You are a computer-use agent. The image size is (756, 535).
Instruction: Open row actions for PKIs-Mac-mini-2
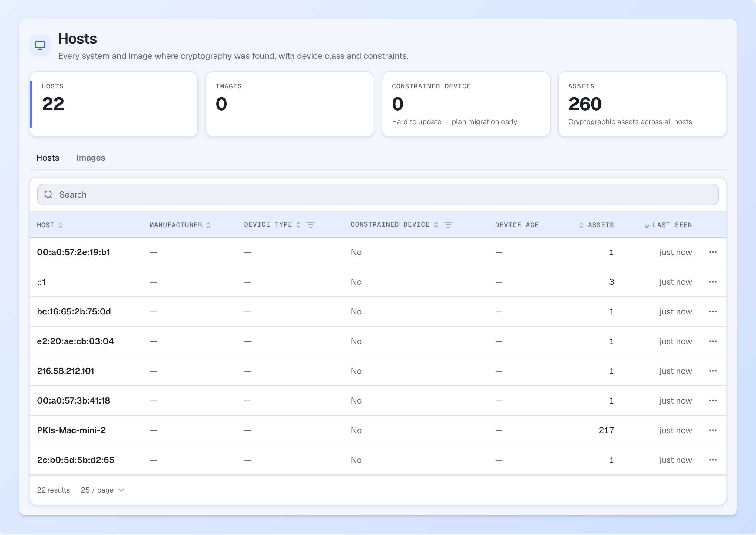[713, 430]
